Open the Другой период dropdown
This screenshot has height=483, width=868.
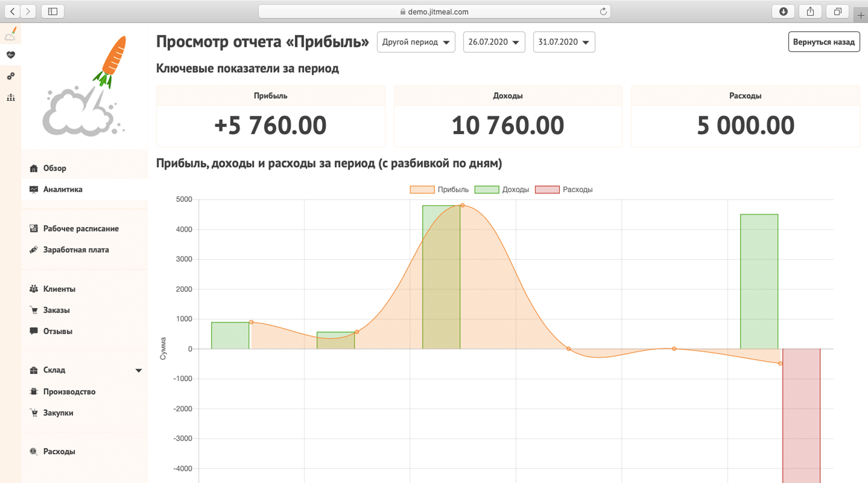[x=416, y=42]
